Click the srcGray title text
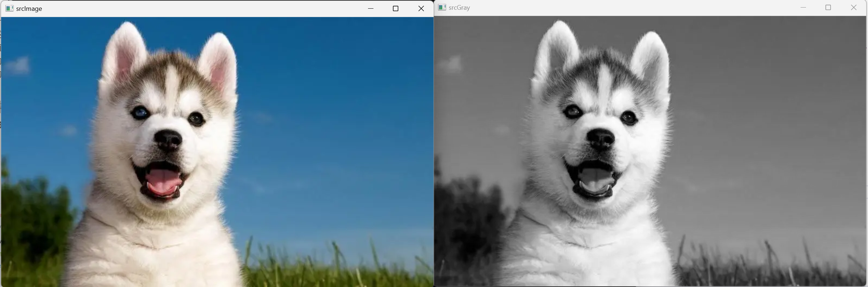The image size is (868, 287). click(x=459, y=8)
